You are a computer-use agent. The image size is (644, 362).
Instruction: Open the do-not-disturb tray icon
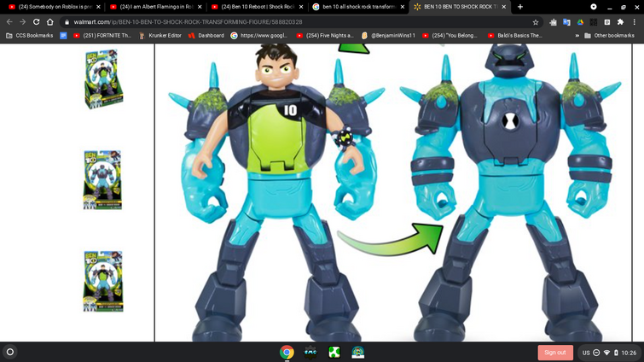point(596,353)
